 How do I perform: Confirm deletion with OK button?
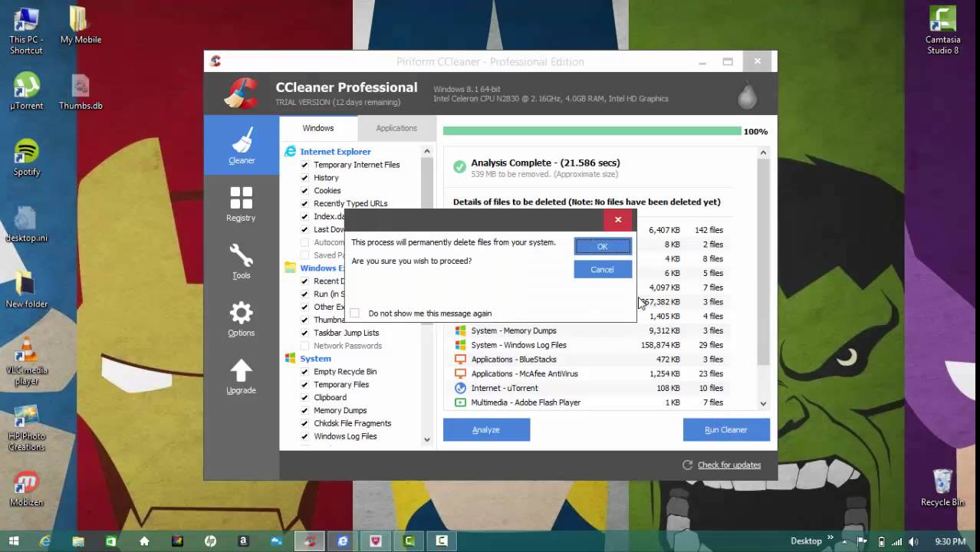click(x=603, y=246)
